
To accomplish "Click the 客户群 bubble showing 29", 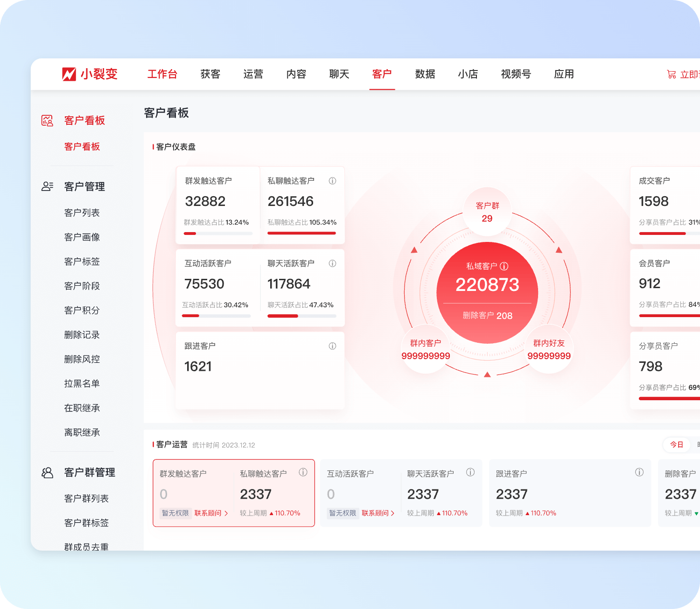I will [487, 212].
